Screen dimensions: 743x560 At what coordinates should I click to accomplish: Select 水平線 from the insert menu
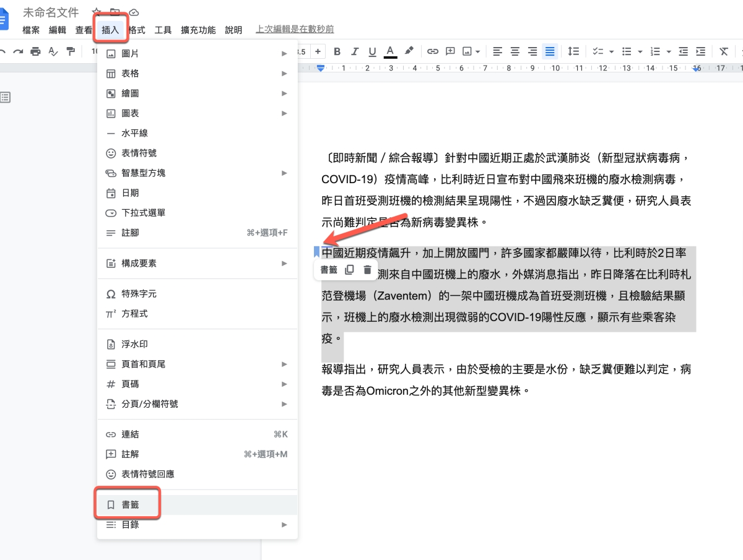198,133
